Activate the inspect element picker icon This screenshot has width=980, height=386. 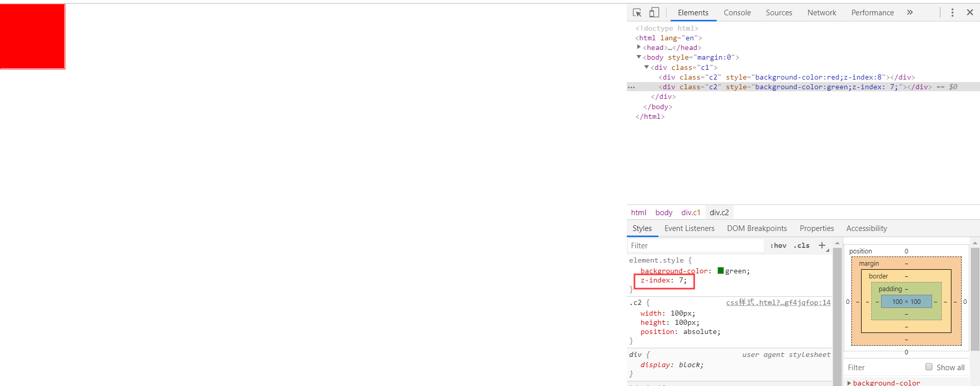(637, 13)
